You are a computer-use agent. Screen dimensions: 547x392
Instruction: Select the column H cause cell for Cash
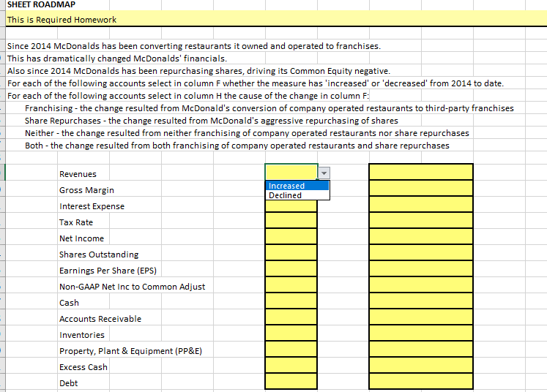click(421, 301)
